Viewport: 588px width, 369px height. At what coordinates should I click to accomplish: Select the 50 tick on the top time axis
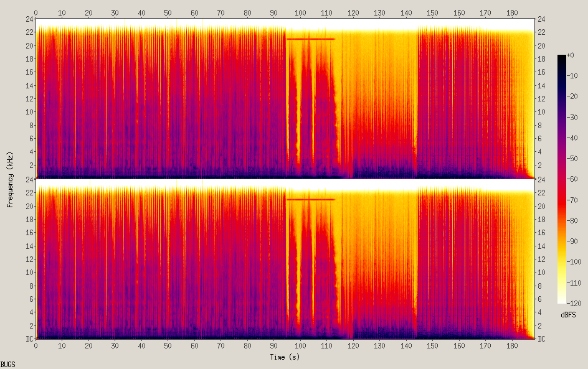(x=168, y=12)
